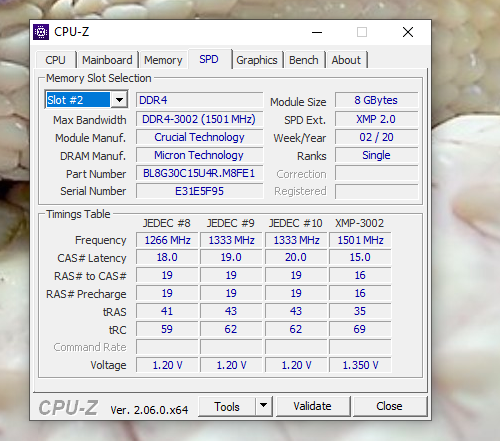The width and height of the screenshot is (500, 441).
Task: Click JEDEC #8 tRAS value 41
Action: (167, 311)
